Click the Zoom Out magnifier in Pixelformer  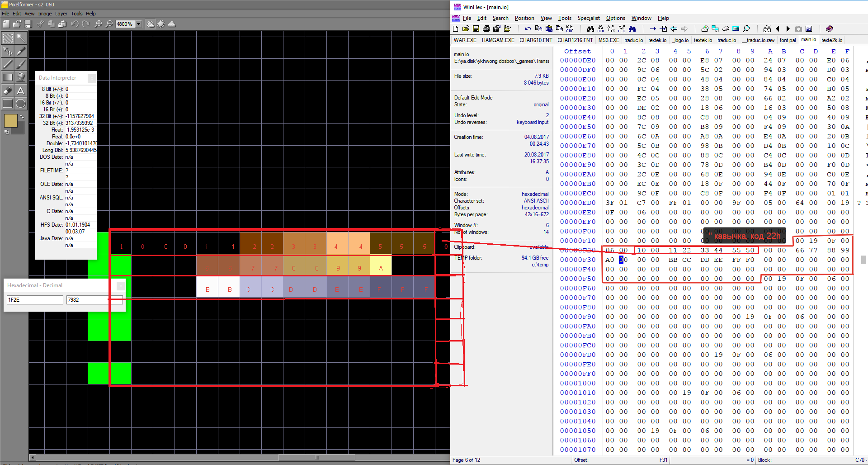point(109,24)
